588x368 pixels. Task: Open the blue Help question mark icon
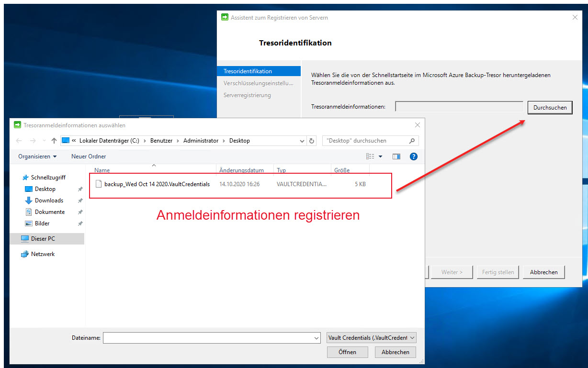tap(413, 156)
